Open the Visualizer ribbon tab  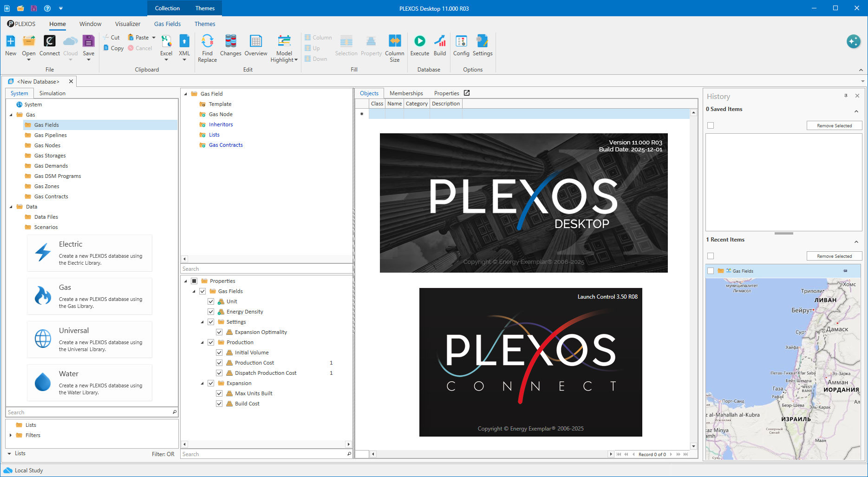pos(127,24)
